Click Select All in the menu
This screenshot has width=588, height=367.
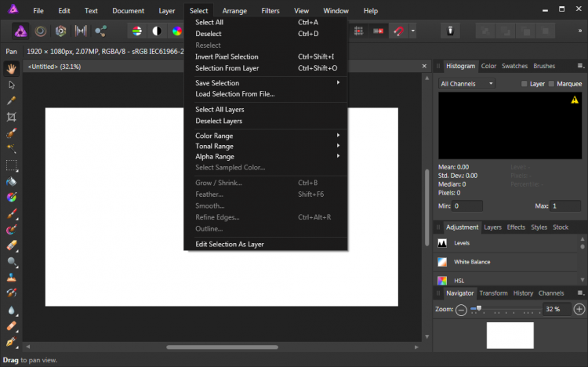209,23
